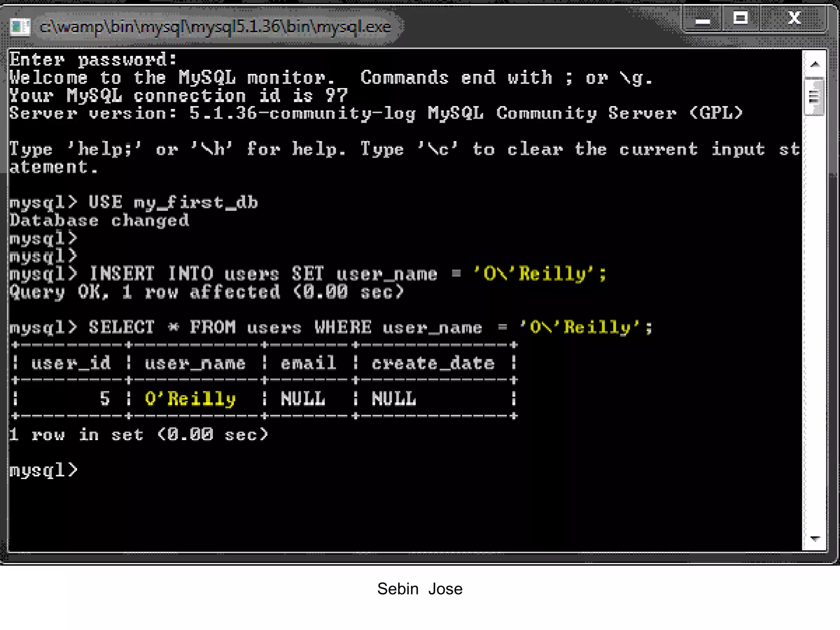
Task: Click the user_id value 5
Action: click(x=105, y=399)
